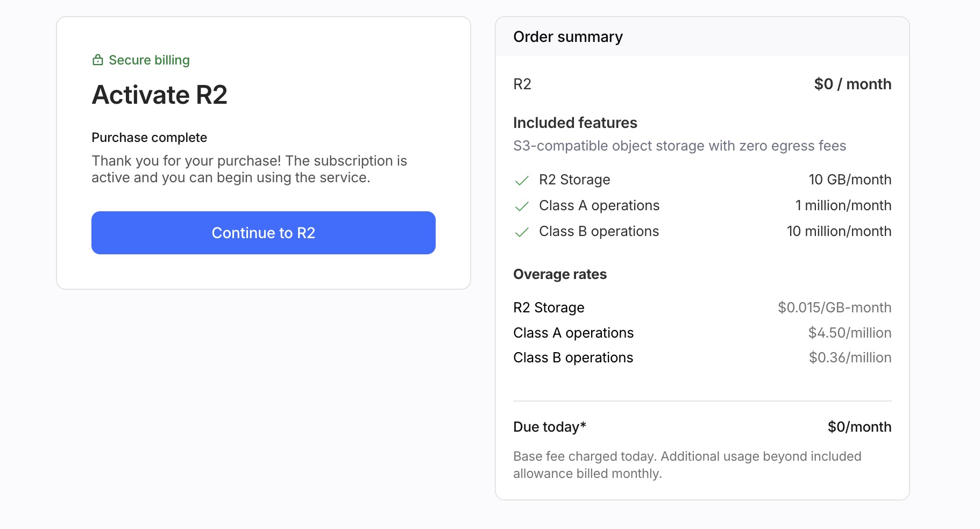Viewport: 980px width, 529px height.
Task: Click the Overage rates heading
Action: [x=560, y=274]
